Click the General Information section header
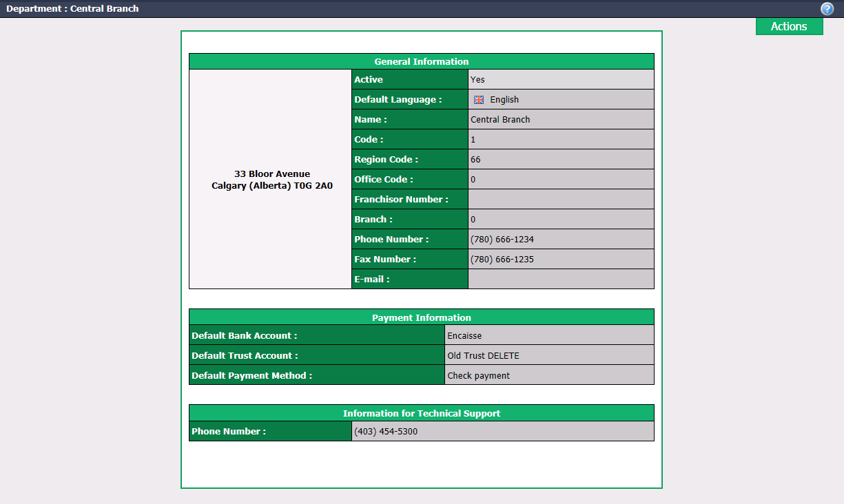This screenshot has width=844, height=504. coord(422,61)
